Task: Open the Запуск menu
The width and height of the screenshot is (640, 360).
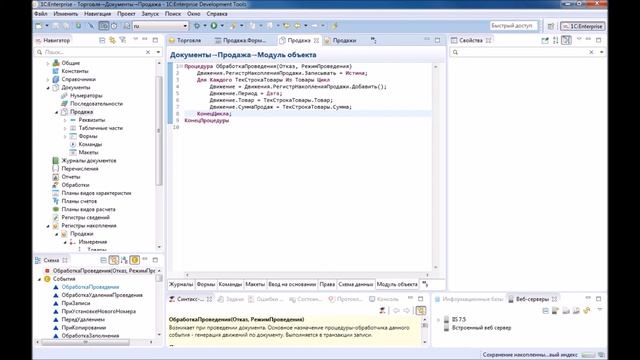Action: click(150, 13)
